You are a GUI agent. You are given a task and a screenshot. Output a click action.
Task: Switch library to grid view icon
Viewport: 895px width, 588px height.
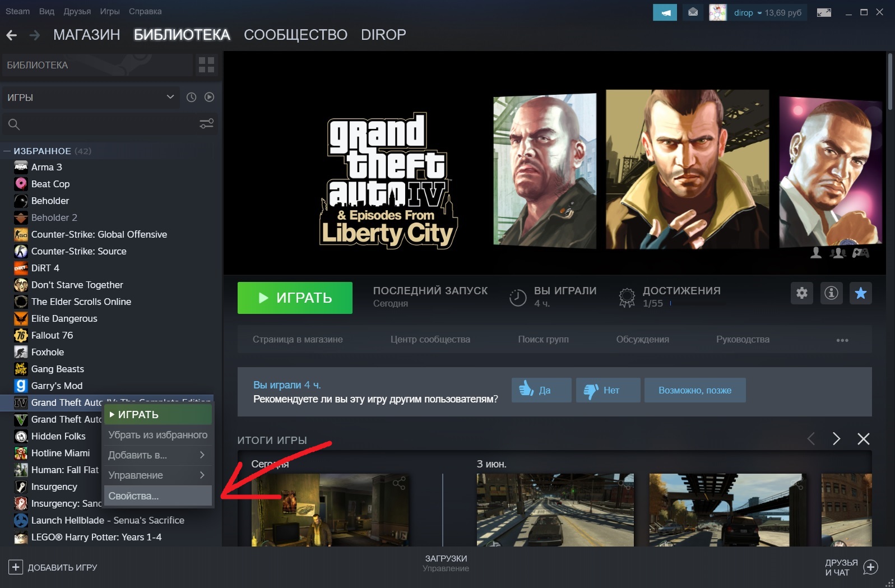(206, 65)
